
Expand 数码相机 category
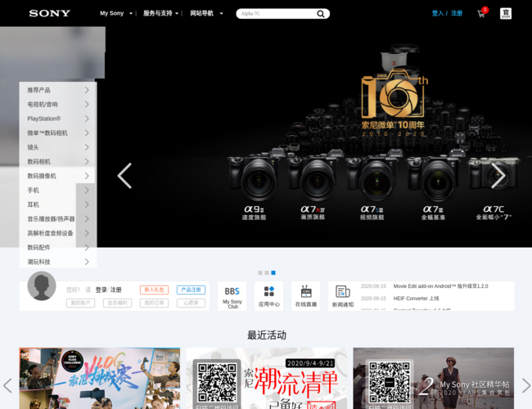point(58,161)
